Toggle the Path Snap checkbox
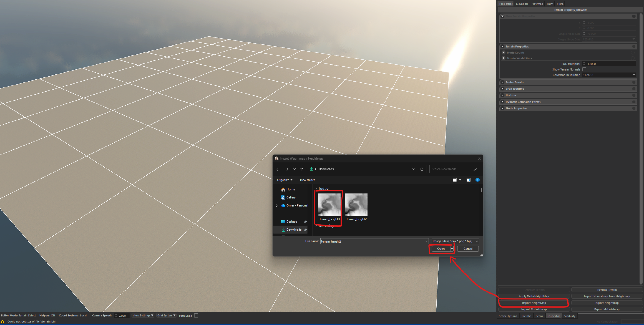This screenshot has width=644, height=325. (x=196, y=316)
